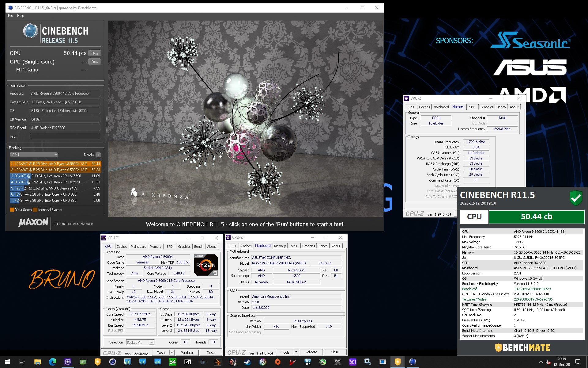Click the Info input field in Cinebench
Screen dimensions: 588x368
65,136
